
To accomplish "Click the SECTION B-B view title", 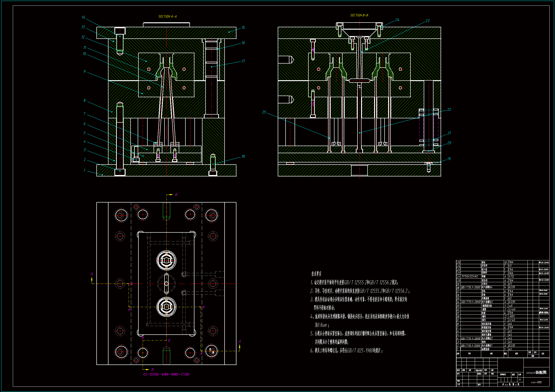I will click(359, 15).
